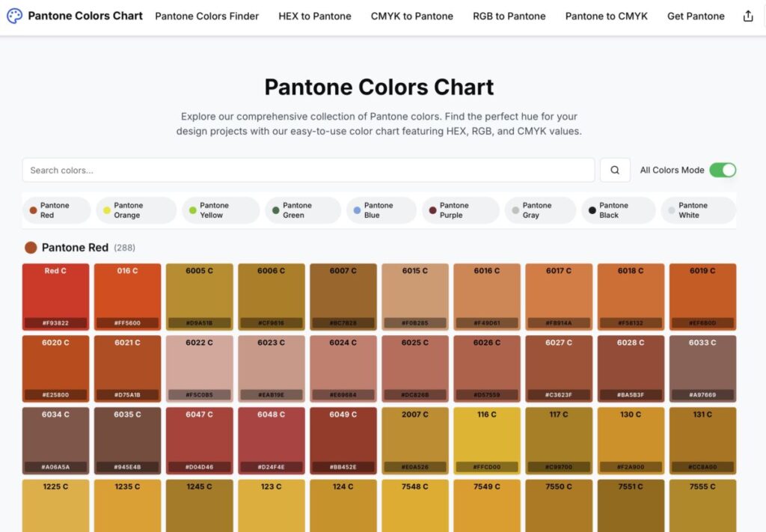
Task: Open Pantone Colors Finder page
Action: pos(206,16)
